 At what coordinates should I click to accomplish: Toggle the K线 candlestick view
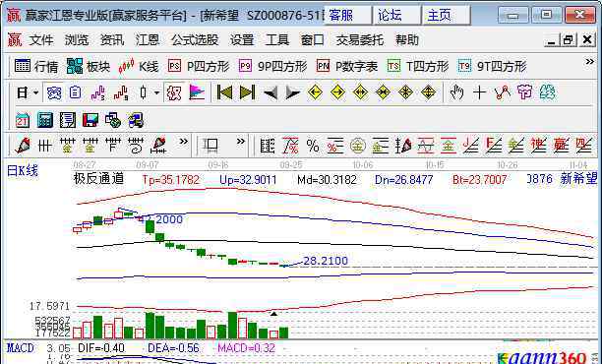pyautogui.click(x=139, y=67)
